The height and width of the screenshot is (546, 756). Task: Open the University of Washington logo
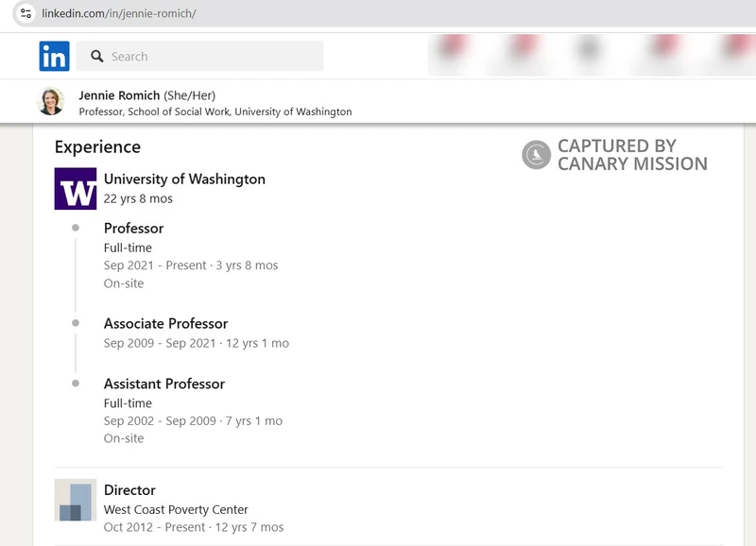[76, 188]
